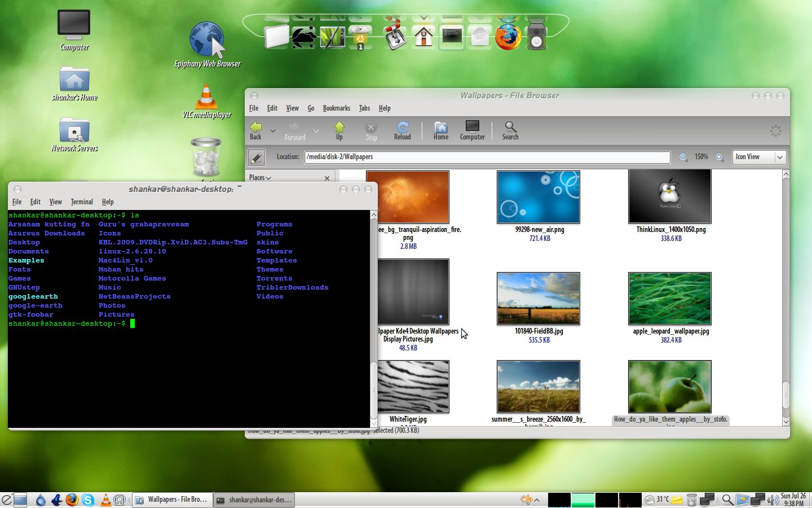This screenshot has width=812, height=508.
Task: Launch Firefox from the dock
Action: tap(508, 36)
